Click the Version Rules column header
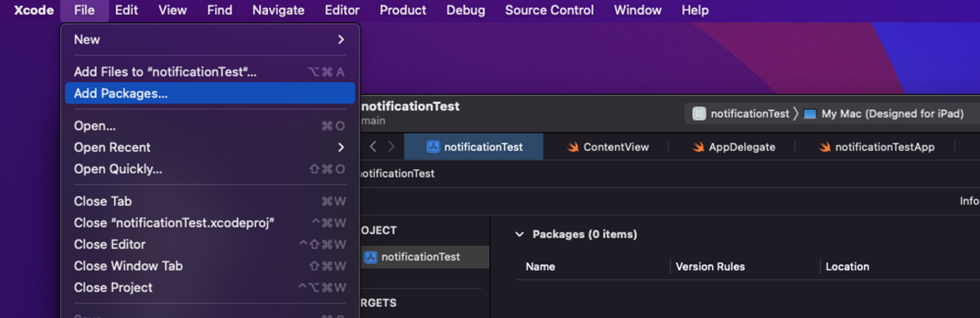The width and height of the screenshot is (980, 318). coord(710,267)
